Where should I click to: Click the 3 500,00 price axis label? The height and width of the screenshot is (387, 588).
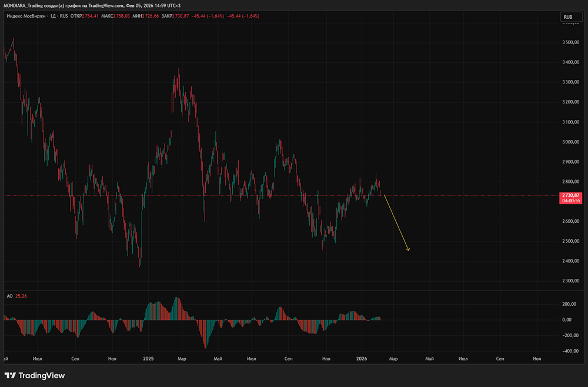571,42
